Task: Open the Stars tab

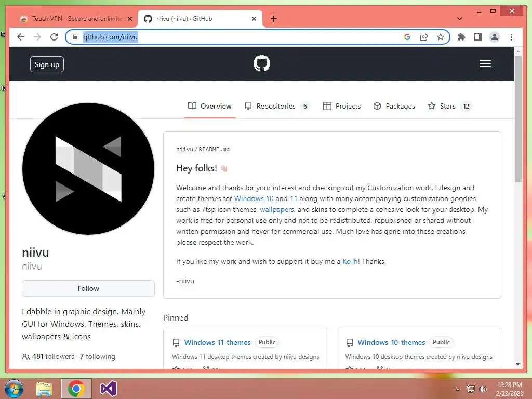Action: tap(449, 106)
